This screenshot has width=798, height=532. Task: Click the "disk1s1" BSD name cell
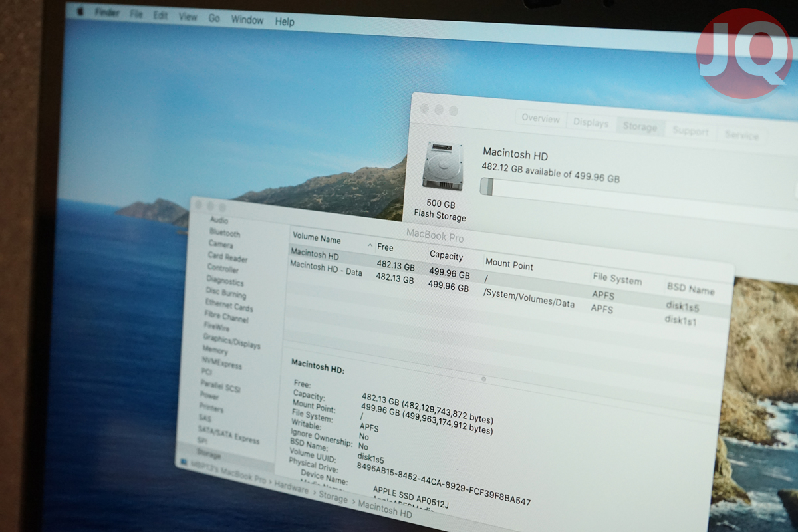(x=681, y=321)
